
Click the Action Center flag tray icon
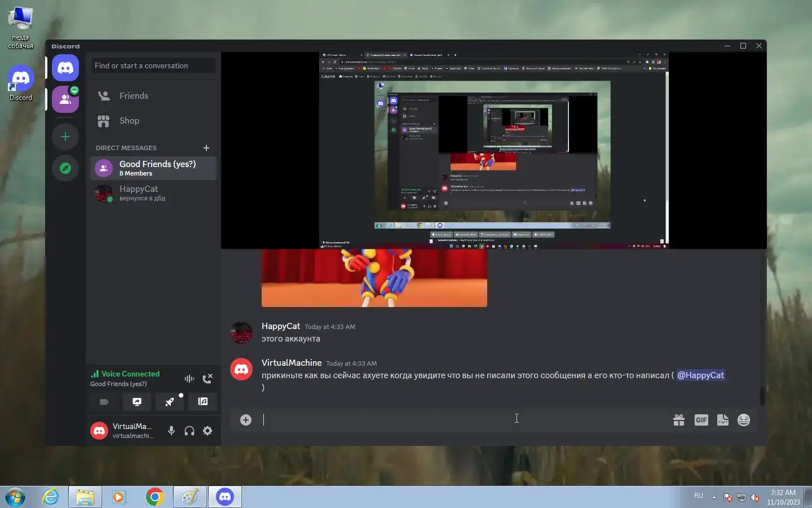[x=728, y=498]
